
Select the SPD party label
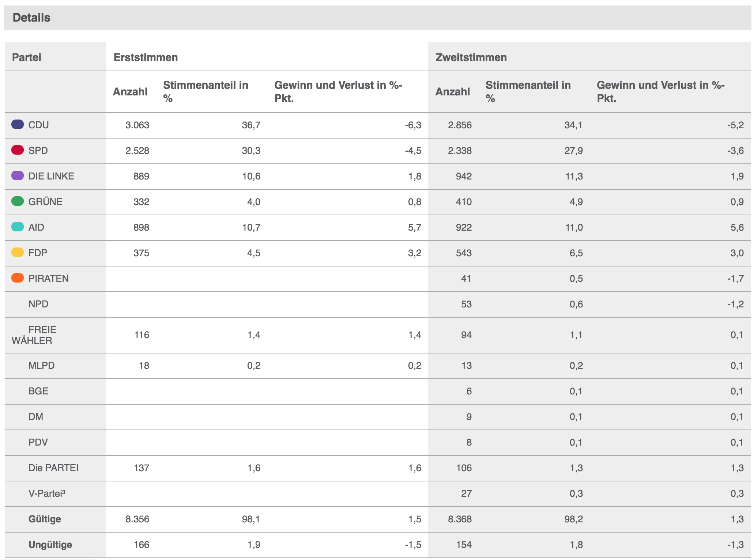(x=38, y=151)
